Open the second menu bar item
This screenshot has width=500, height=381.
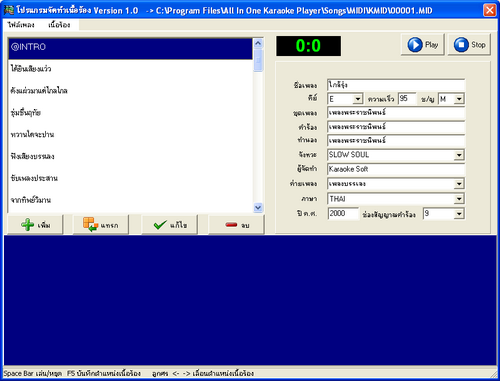(x=59, y=25)
